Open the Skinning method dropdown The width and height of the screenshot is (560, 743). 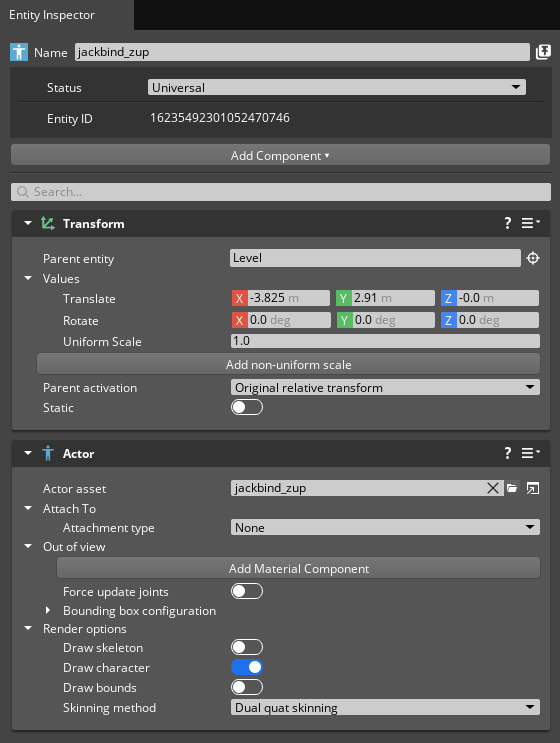pyautogui.click(x=385, y=707)
